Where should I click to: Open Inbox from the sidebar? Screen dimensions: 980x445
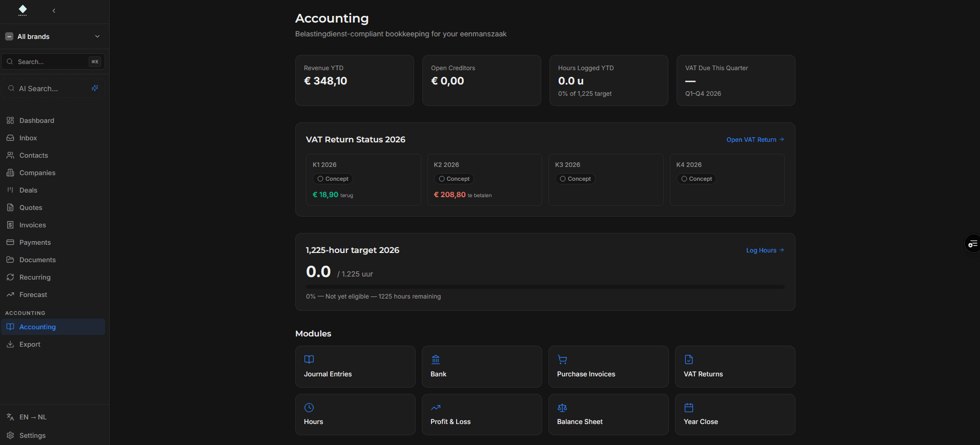click(x=53, y=138)
